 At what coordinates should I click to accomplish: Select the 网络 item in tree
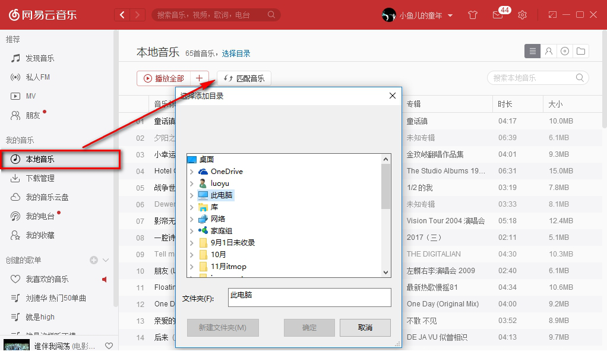click(217, 219)
